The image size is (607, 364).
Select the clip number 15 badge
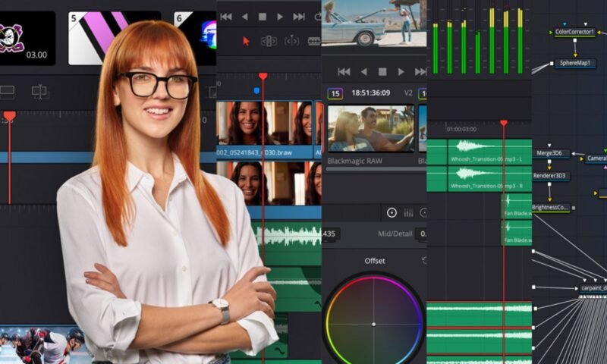point(335,93)
